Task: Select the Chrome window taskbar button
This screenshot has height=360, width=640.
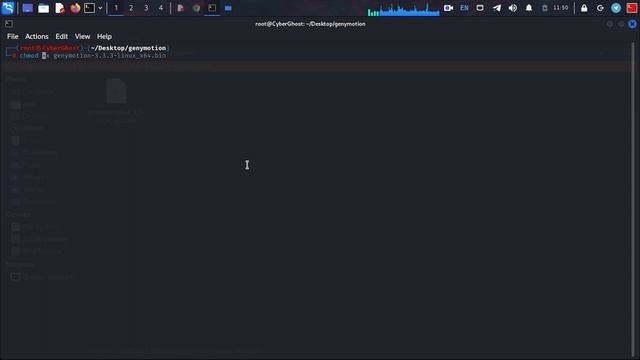Action: tap(196, 8)
